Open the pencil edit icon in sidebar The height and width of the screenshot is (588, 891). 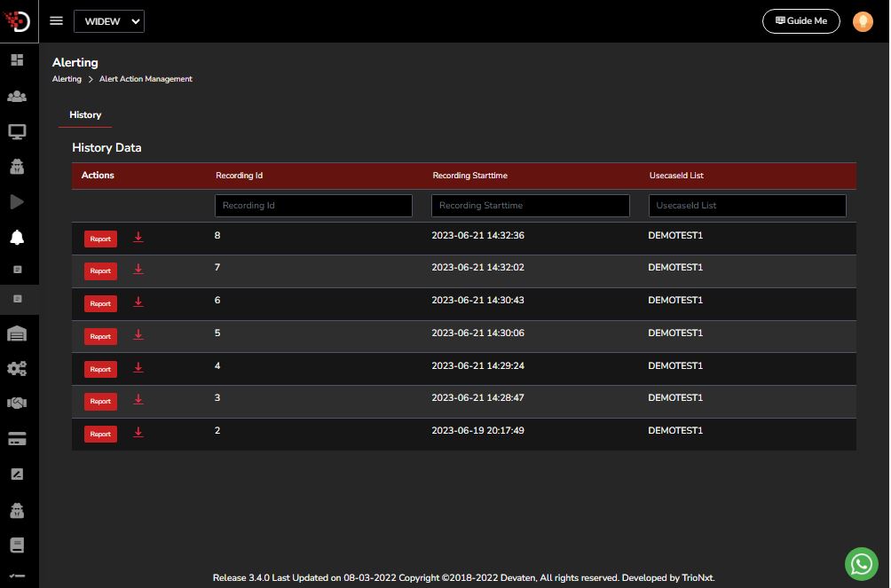[x=17, y=474]
